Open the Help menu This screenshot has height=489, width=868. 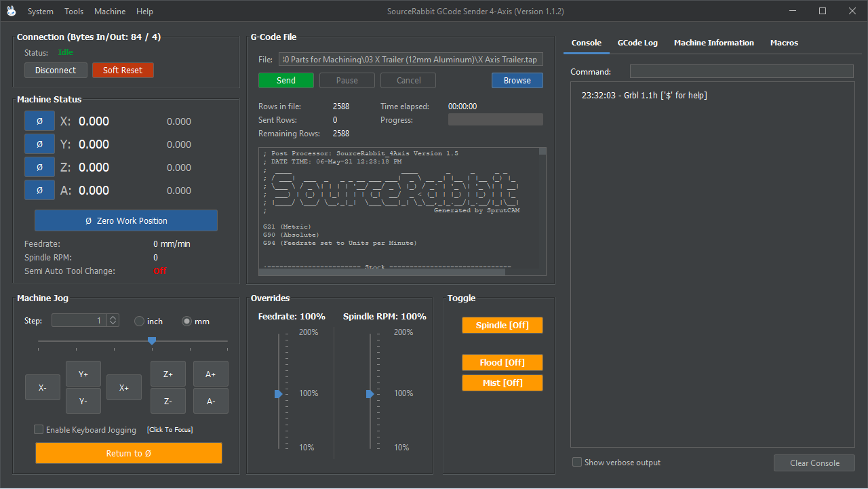click(x=144, y=12)
